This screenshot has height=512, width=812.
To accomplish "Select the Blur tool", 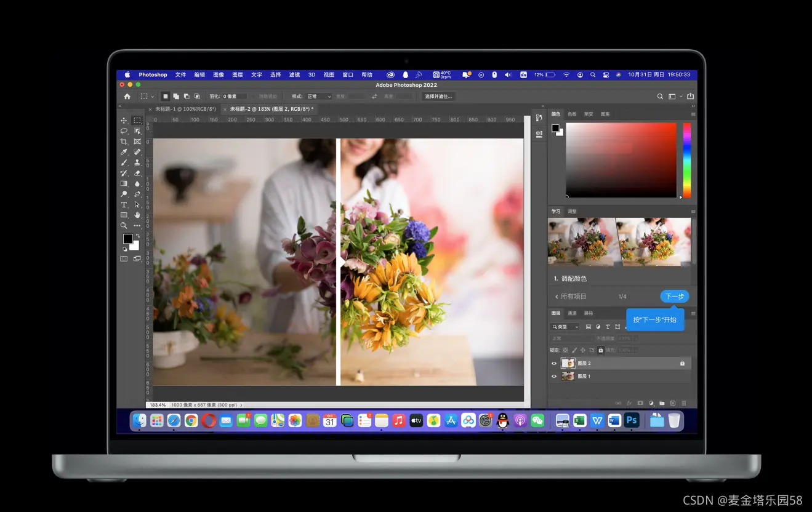I will pyautogui.click(x=137, y=183).
